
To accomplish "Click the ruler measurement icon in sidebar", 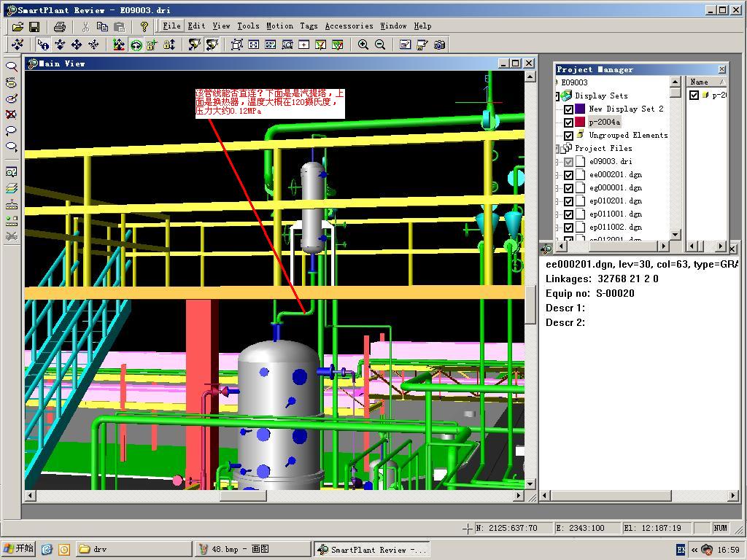I will (12, 205).
